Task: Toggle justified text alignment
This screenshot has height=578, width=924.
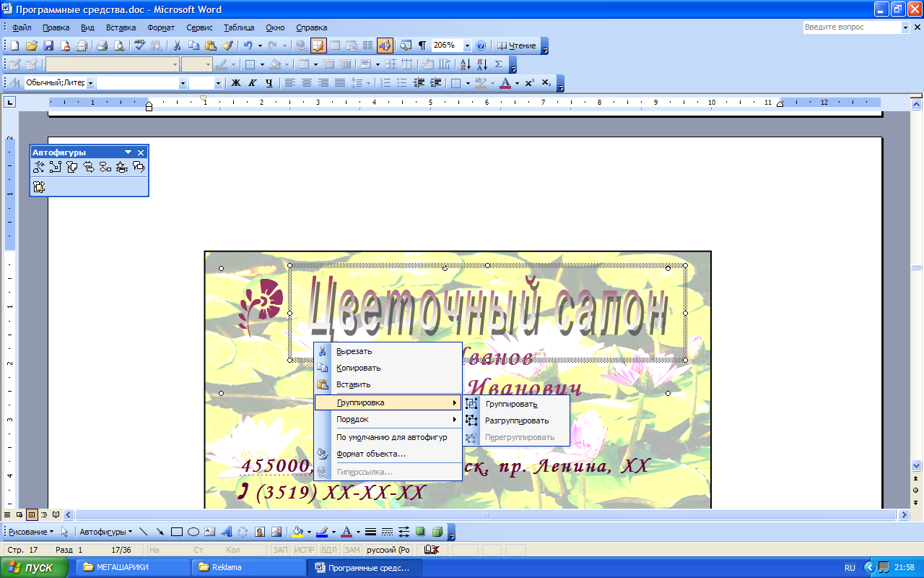Action: tap(340, 83)
